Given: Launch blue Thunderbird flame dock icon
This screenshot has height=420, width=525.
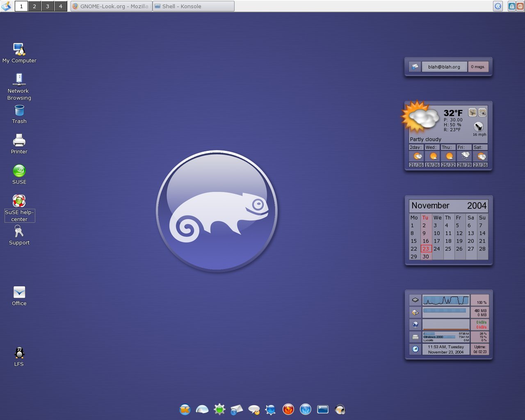Looking at the screenshot, I should (306, 409).
